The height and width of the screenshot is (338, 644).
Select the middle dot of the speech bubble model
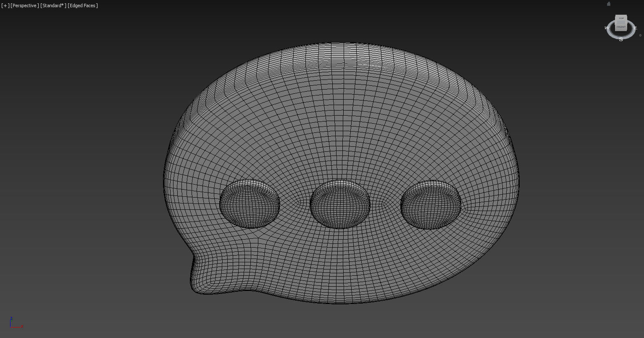(340, 204)
